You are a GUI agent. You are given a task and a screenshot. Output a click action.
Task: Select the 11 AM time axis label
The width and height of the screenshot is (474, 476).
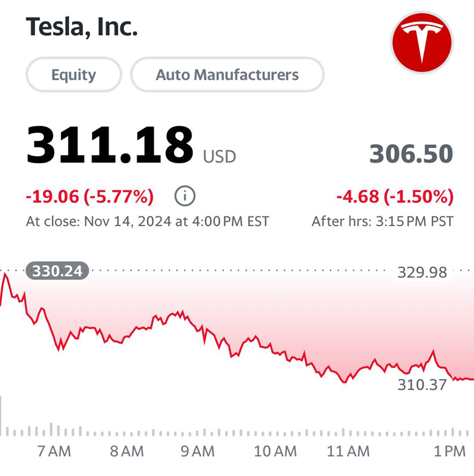coord(348,451)
